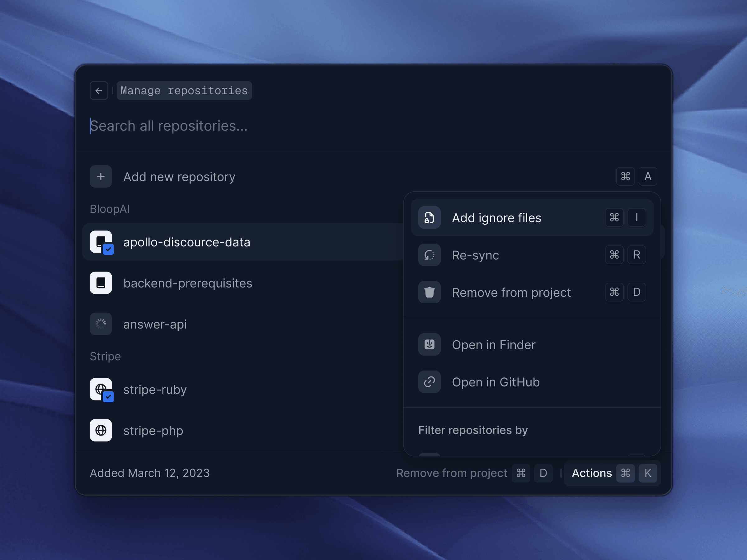Select the stripe-php globe icon

pyautogui.click(x=101, y=430)
